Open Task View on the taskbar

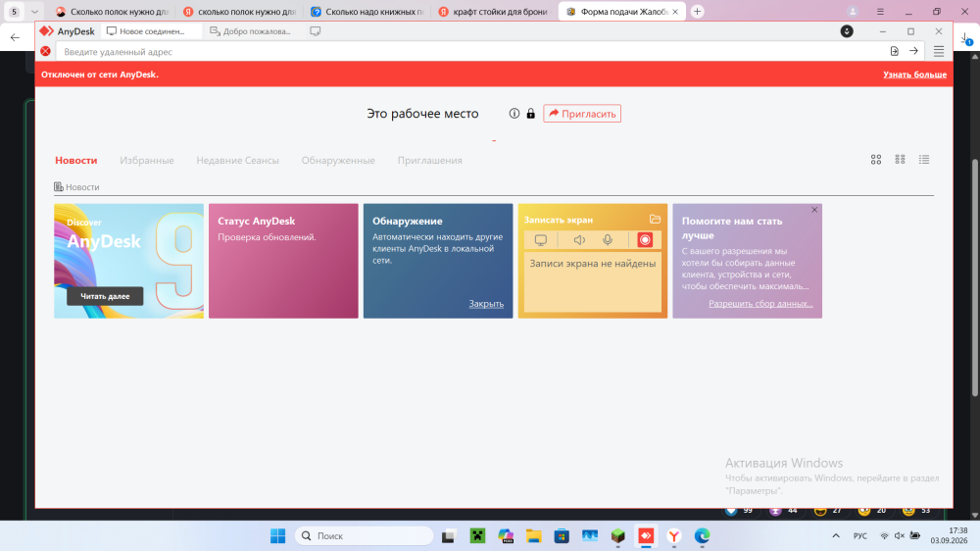pos(448,536)
